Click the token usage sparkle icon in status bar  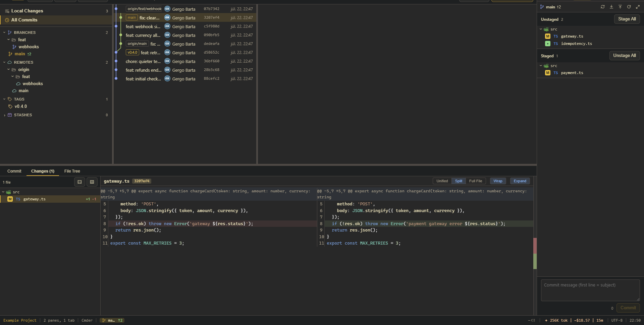click(546, 320)
